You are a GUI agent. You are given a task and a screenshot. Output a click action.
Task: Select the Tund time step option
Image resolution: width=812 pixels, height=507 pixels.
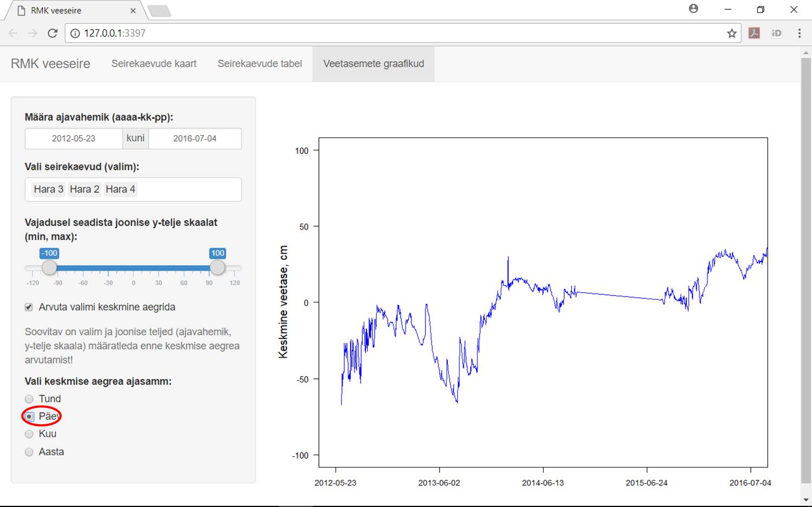tap(29, 399)
